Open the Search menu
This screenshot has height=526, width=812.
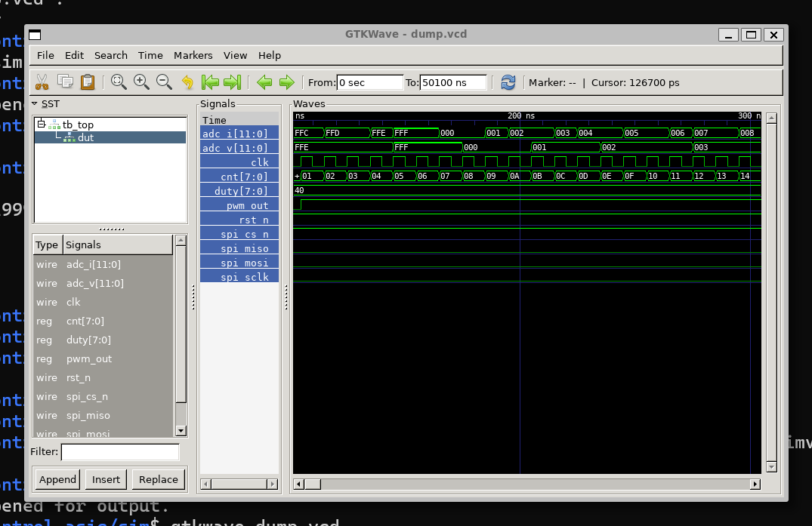point(110,55)
